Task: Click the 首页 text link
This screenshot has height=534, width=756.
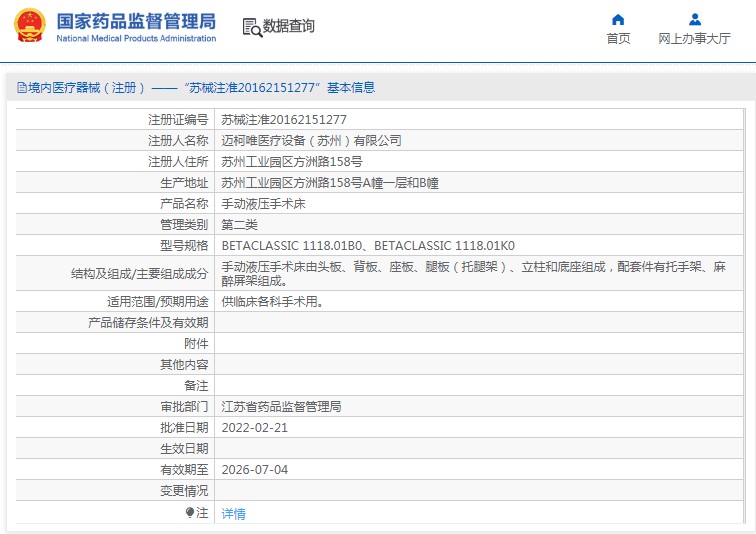Action: point(618,39)
